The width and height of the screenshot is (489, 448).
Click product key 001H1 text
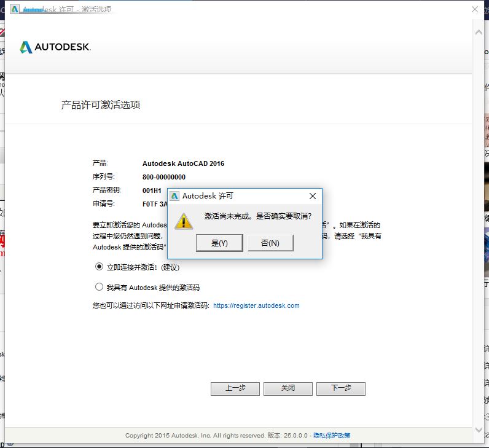(152, 191)
